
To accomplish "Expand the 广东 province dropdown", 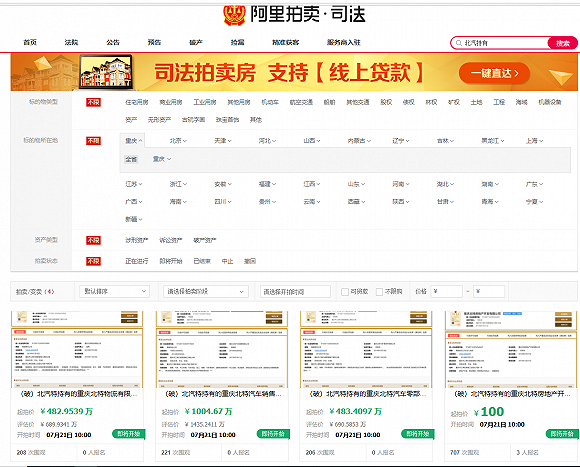I will click(x=535, y=184).
